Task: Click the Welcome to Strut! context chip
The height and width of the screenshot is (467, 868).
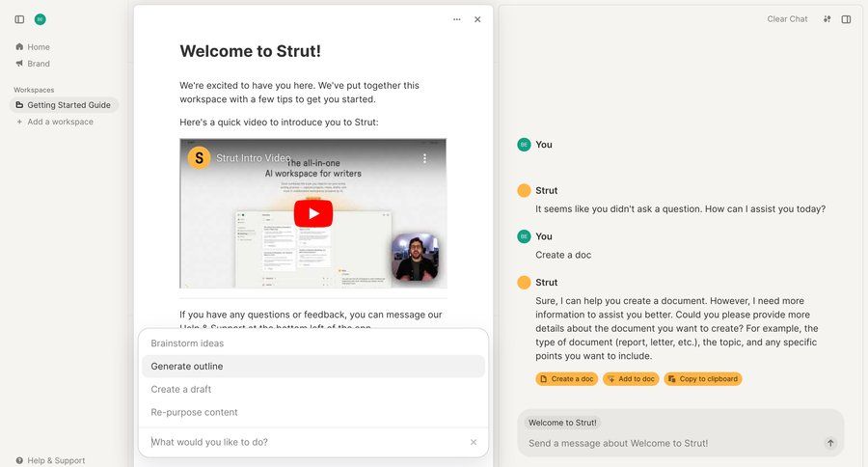Action: pyautogui.click(x=562, y=423)
